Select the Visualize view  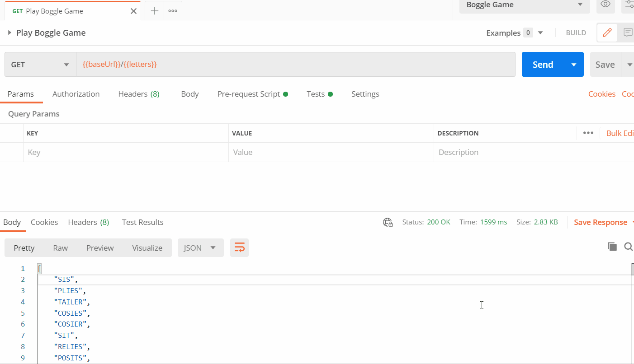(x=147, y=248)
